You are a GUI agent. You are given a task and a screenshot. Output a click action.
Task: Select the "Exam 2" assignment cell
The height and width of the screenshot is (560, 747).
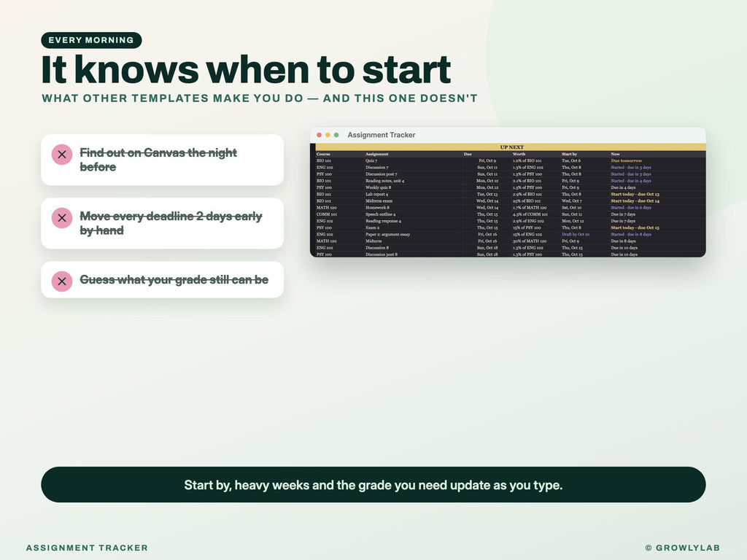click(x=373, y=227)
